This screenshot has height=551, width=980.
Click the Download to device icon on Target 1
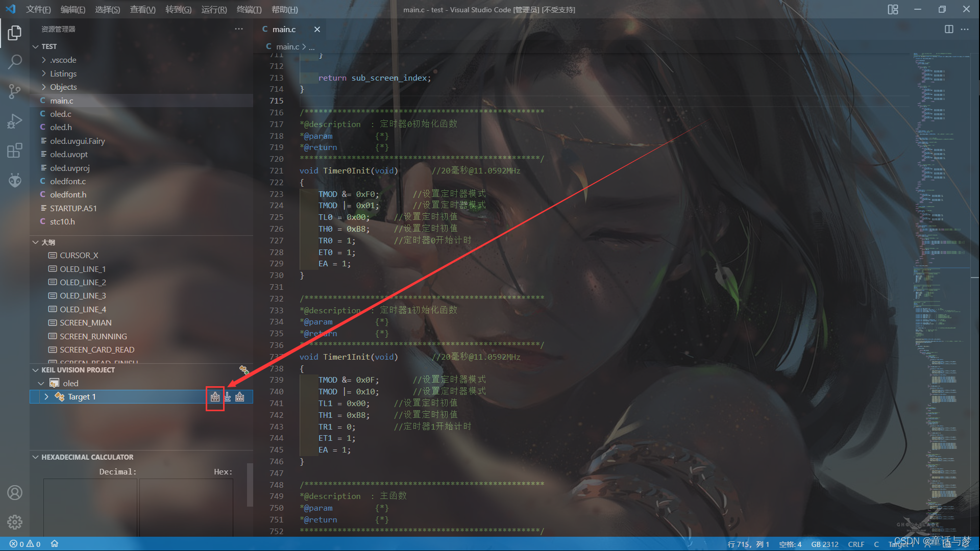click(228, 397)
